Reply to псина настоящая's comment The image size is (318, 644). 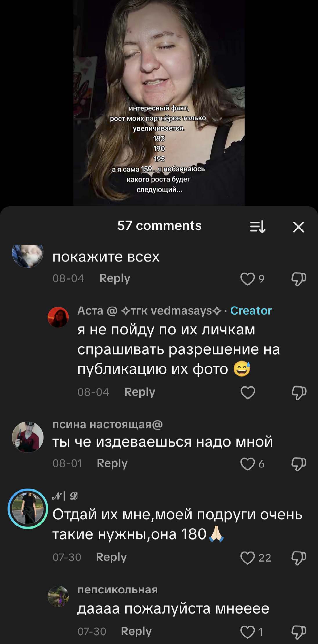[112, 463]
